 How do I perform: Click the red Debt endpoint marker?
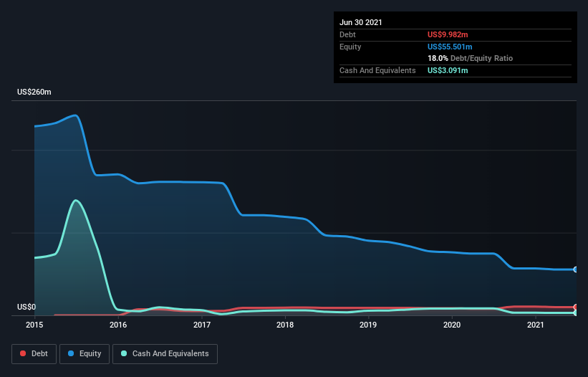point(576,307)
